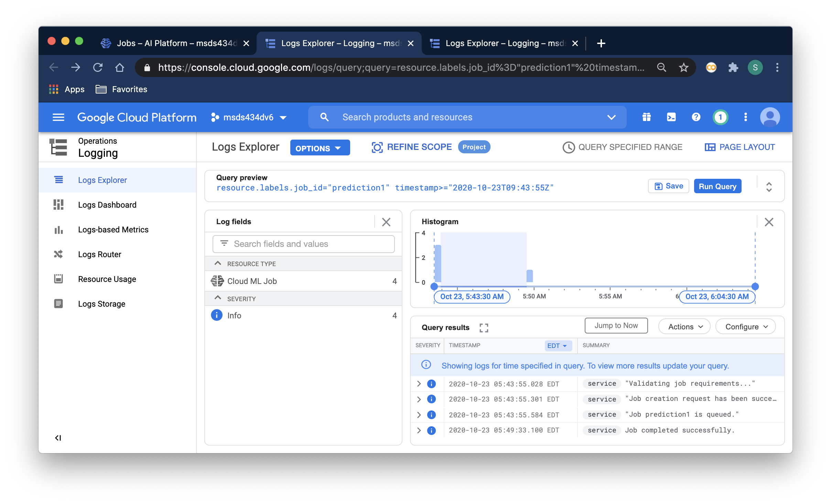Select Logs-based Metrics in the sidebar
Screen dimensions: 831x504
[113, 229]
